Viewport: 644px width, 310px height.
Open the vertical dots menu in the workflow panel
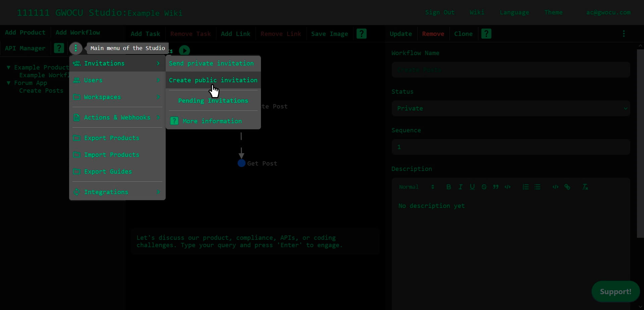click(x=624, y=34)
